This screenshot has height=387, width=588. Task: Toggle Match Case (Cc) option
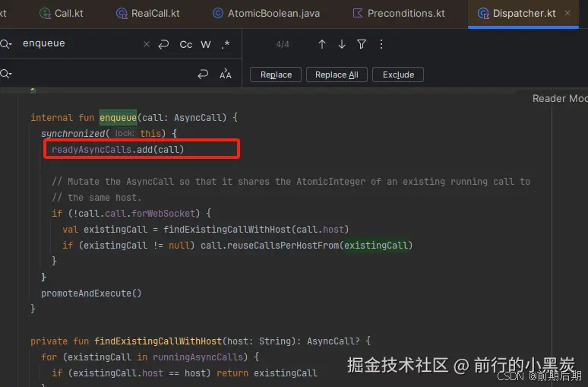pos(186,44)
